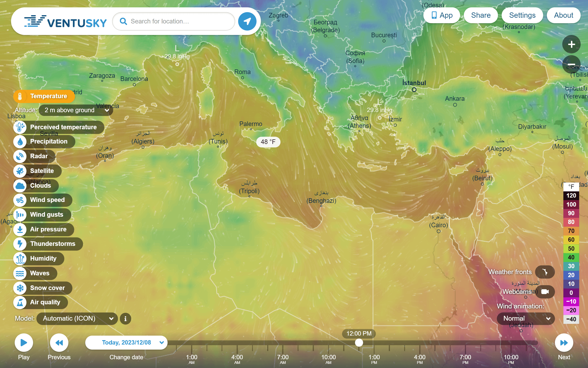This screenshot has width=588, height=368.
Task: Click the phone icon in App button
Action: point(434,15)
